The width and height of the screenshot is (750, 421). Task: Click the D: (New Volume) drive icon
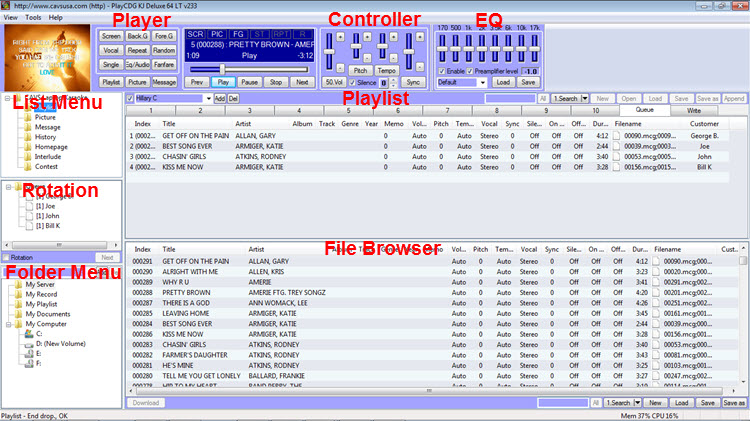tap(27, 343)
